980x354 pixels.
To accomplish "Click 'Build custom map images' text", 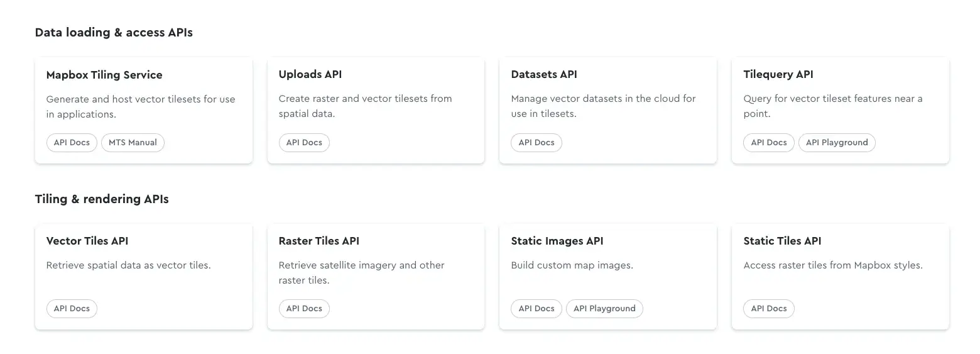I will 572,265.
